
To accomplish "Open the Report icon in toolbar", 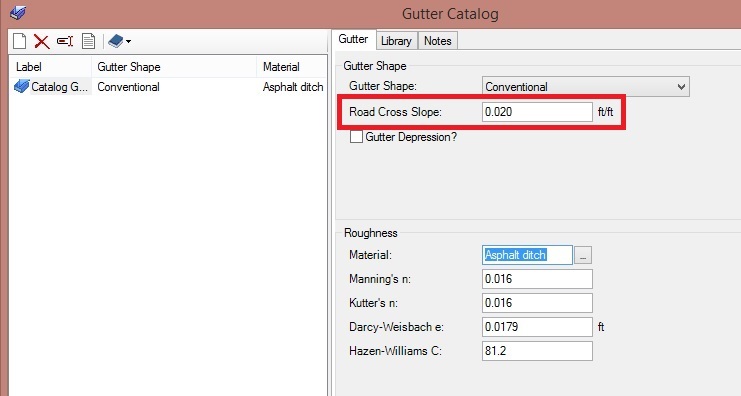I will coord(88,41).
